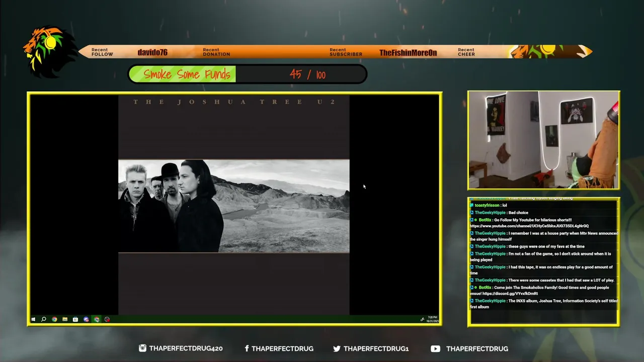Open the THAPERFECTDRUG420 Instagram handle
The width and height of the screenshot is (644, 362).
(186, 348)
